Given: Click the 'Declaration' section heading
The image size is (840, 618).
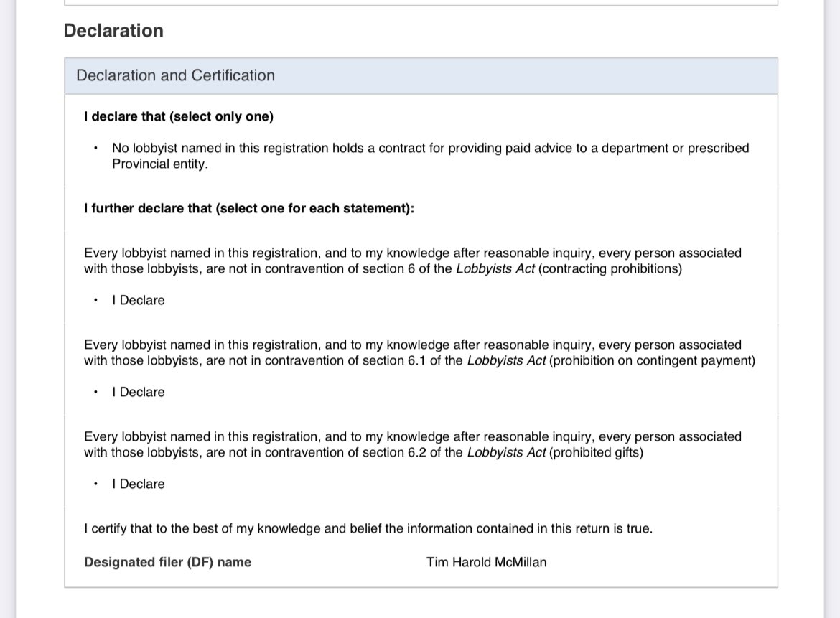Looking at the screenshot, I should point(113,31).
